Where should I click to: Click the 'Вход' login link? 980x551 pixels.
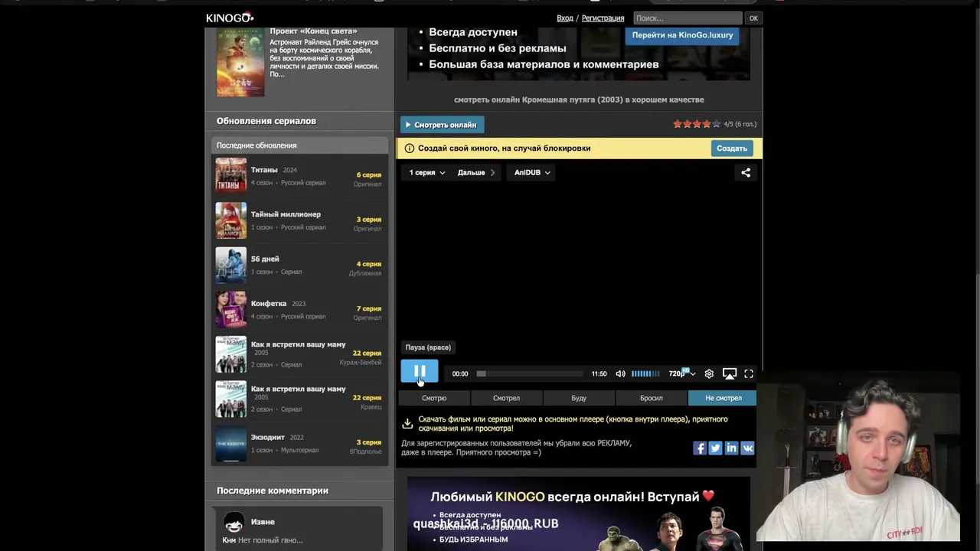(x=565, y=18)
